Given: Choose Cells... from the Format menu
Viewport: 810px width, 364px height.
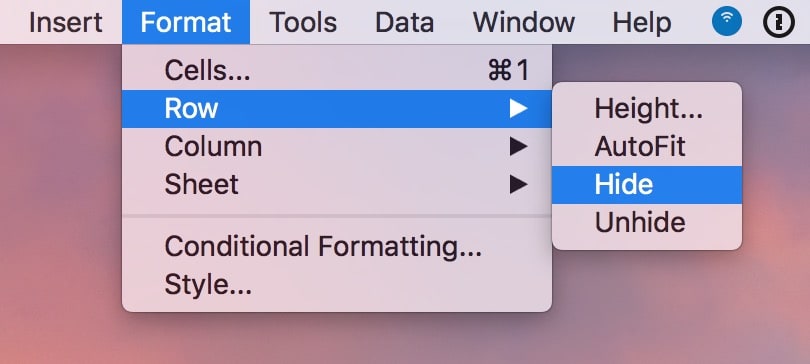Looking at the screenshot, I should [x=337, y=71].
